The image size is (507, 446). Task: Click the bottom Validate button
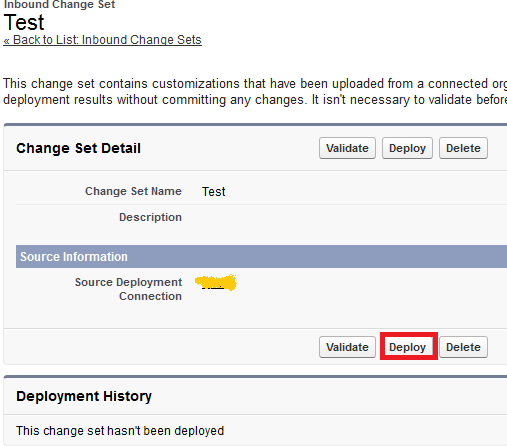347,347
